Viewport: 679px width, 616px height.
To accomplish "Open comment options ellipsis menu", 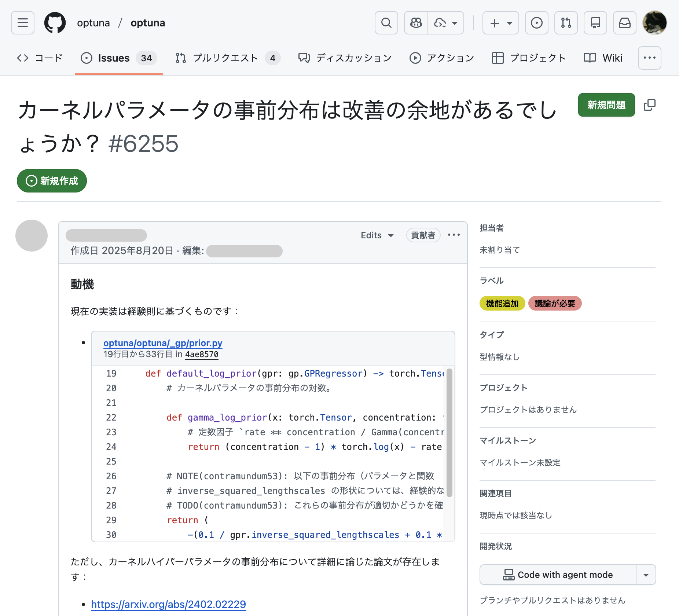I will [x=454, y=235].
